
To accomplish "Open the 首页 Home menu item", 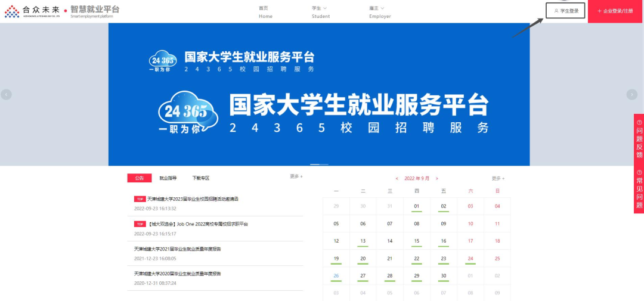I will point(265,12).
